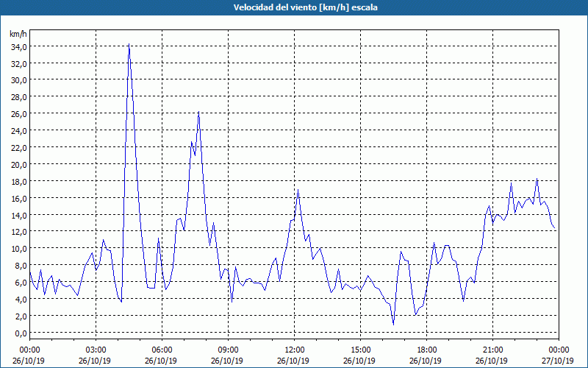Image resolution: width=588 pixels, height=368 pixels.
Task: Click the 03:00 time axis label
Action: click(x=96, y=350)
